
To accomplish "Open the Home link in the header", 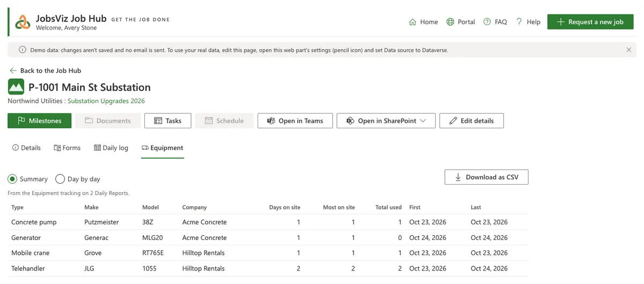I will click(x=423, y=22).
